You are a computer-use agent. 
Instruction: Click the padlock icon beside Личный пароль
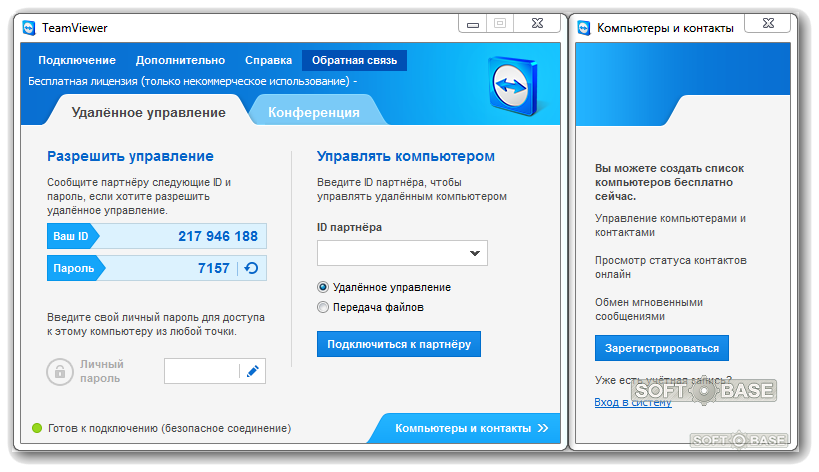[60, 372]
